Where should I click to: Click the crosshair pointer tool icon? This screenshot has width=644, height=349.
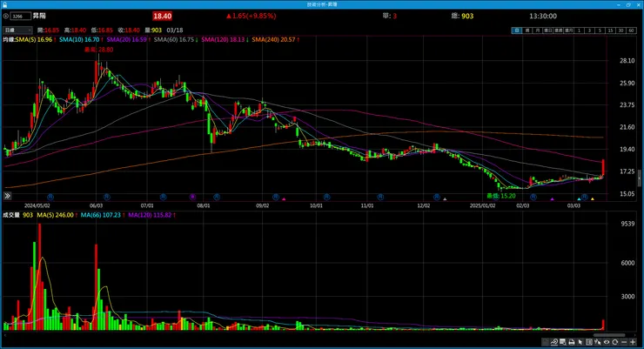(x=598, y=342)
